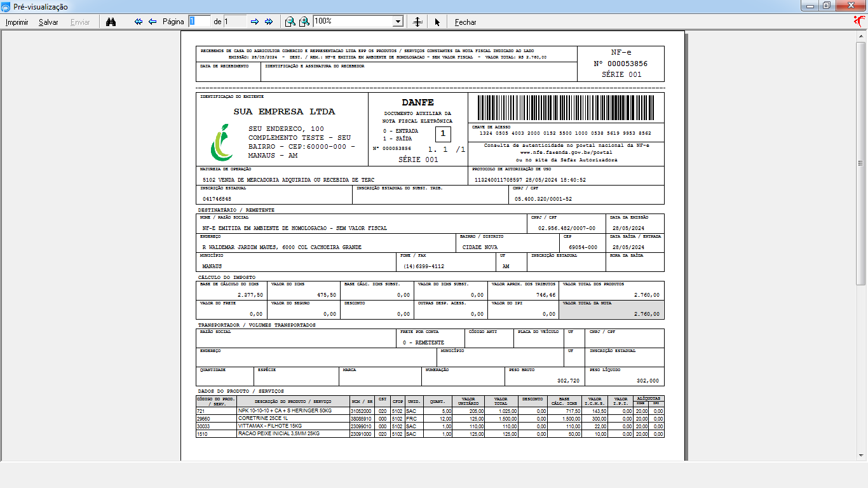Image resolution: width=868 pixels, height=488 pixels.
Task: Click the vertical scrollbar thumb
Action: tap(861, 162)
